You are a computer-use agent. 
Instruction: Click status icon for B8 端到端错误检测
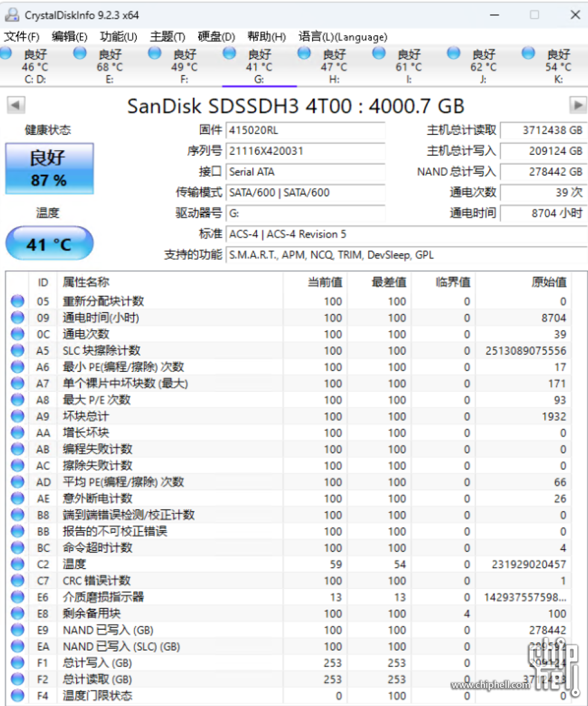pyautogui.click(x=17, y=515)
